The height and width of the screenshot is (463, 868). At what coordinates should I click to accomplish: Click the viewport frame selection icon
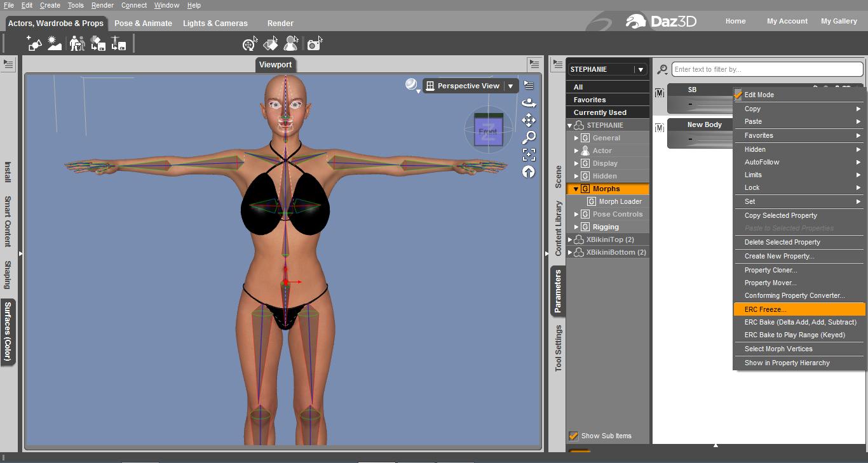[529, 154]
